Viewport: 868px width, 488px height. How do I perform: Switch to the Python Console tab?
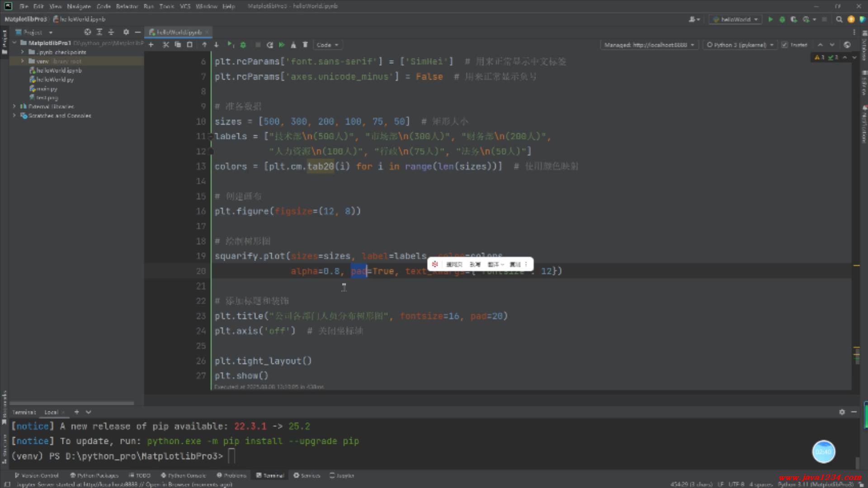184,475
